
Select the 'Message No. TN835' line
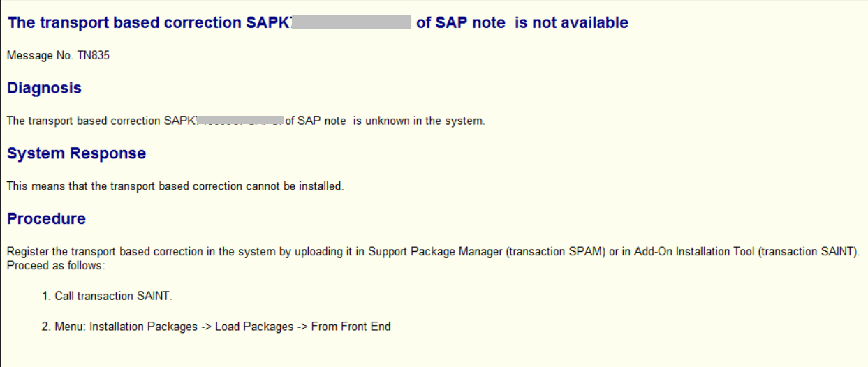pos(58,56)
